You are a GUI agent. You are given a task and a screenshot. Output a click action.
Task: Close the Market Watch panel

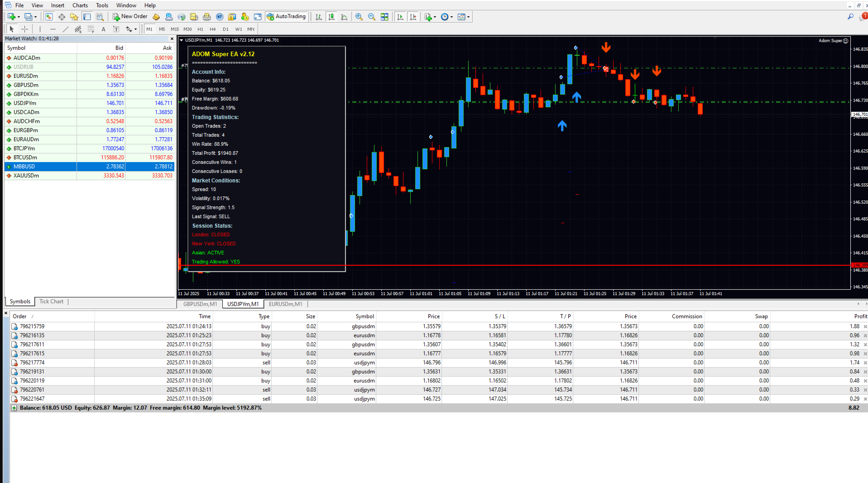click(172, 39)
